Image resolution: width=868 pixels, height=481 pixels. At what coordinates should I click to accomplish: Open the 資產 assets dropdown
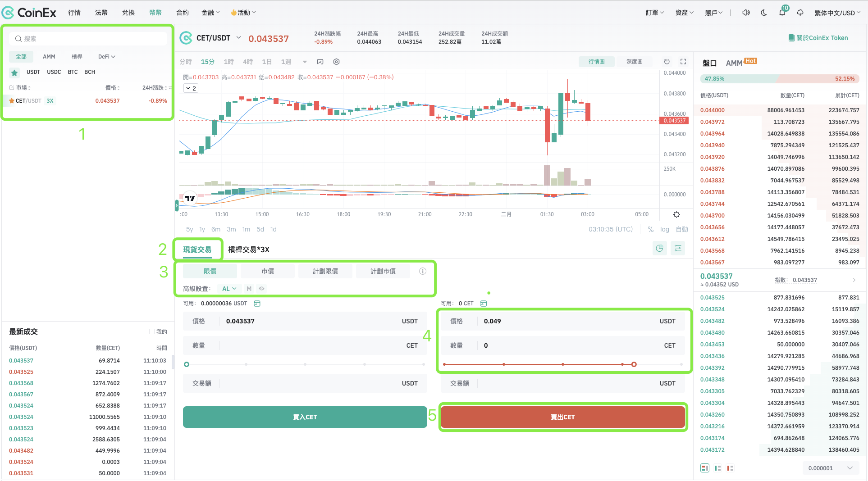pos(685,13)
